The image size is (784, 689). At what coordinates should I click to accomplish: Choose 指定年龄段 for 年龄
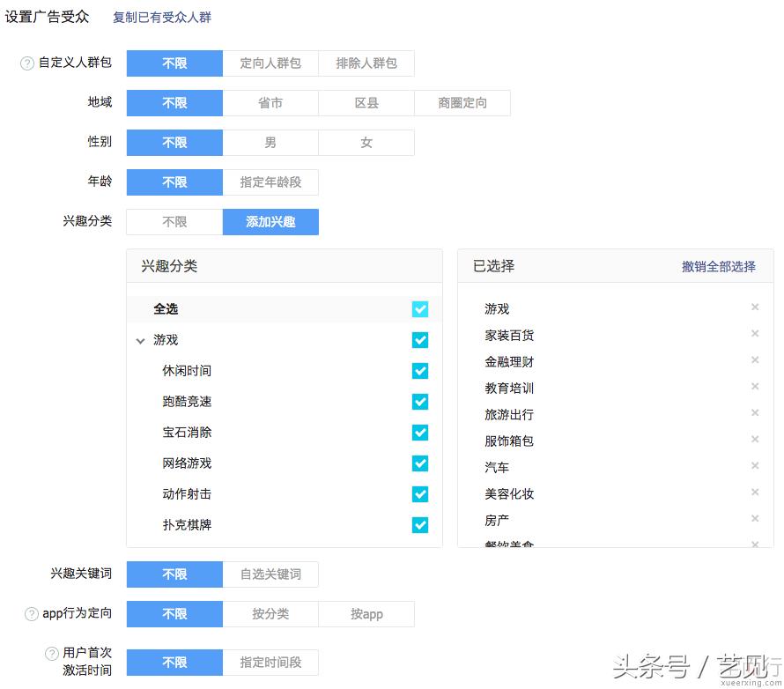point(270,182)
